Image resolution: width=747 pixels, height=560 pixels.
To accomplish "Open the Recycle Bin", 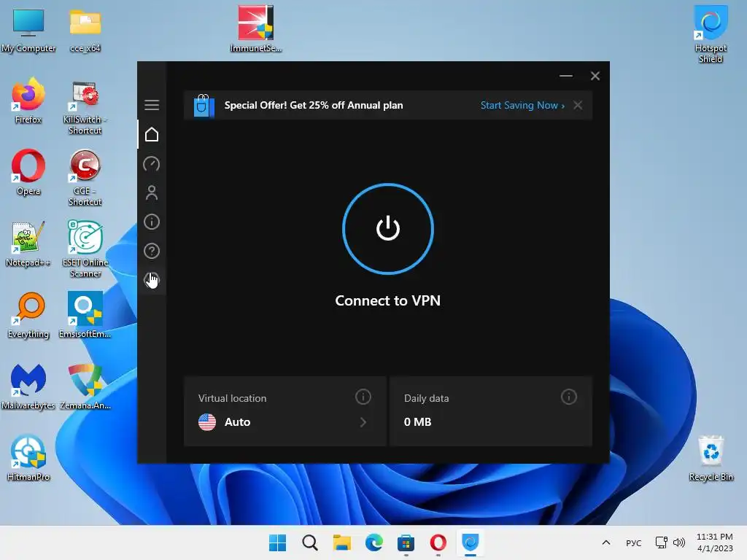I will [711, 458].
